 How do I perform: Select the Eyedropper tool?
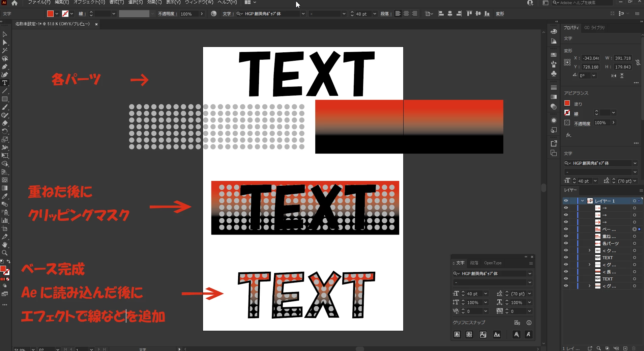pyautogui.click(x=5, y=196)
